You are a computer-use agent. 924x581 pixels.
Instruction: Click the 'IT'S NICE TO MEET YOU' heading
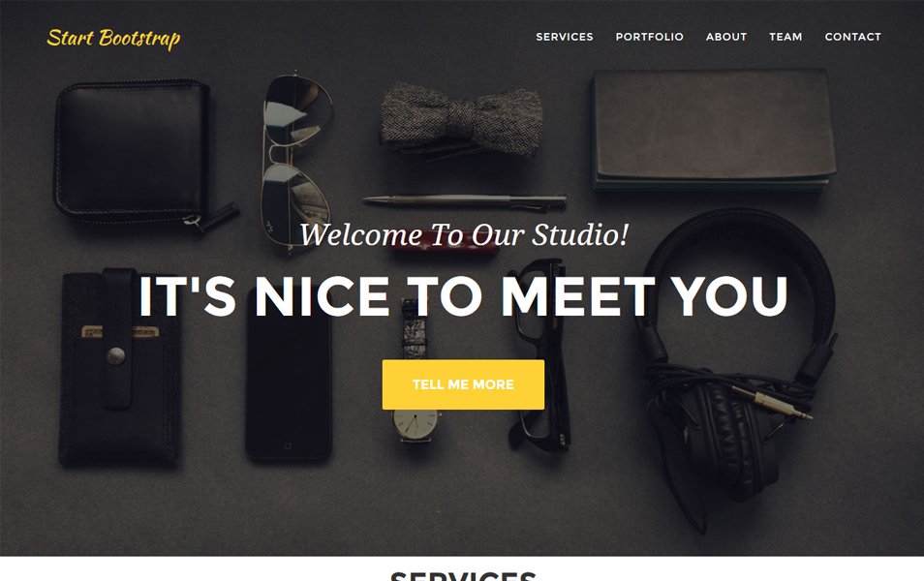coord(463,296)
